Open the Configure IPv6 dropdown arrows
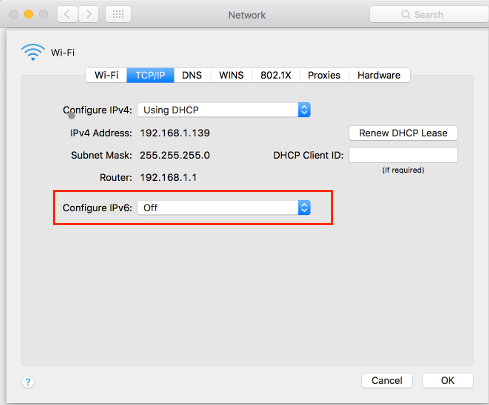 pyautogui.click(x=304, y=208)
